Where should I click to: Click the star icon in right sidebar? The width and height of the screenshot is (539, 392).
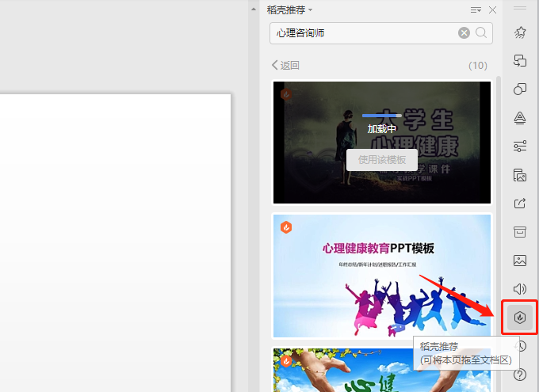pos(520,32)
